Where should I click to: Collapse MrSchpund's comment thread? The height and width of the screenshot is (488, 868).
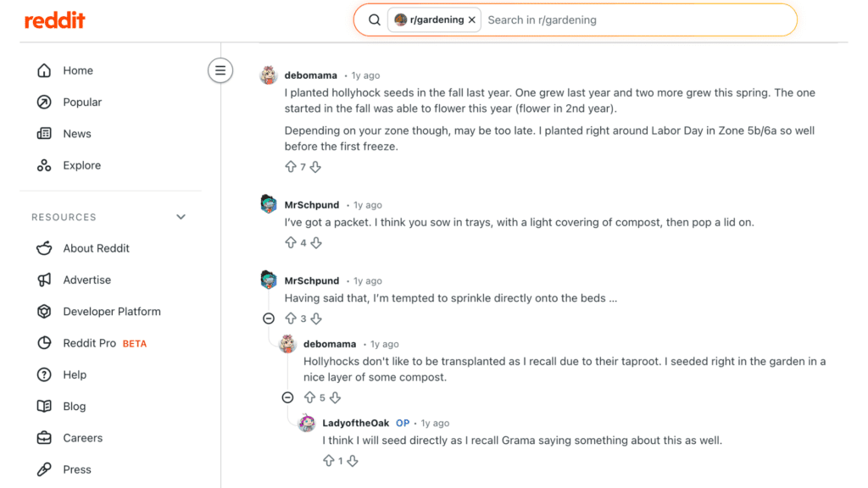[269, 319]
